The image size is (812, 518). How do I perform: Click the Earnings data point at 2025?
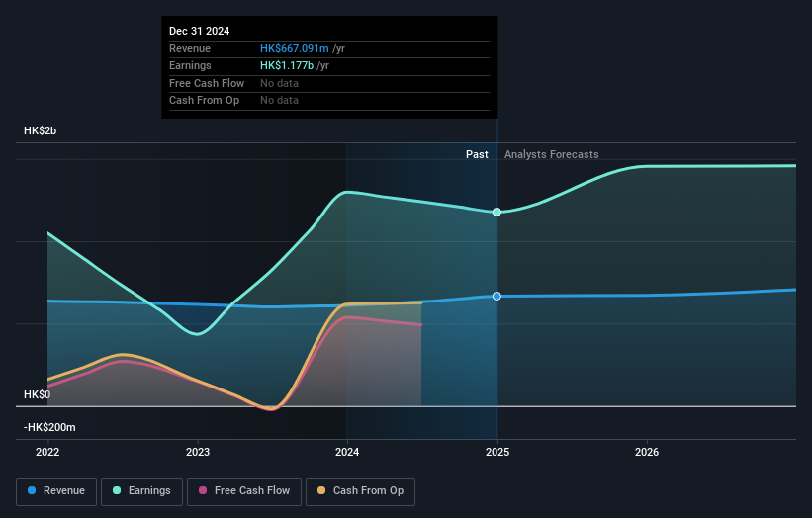[x=496, y=212]
